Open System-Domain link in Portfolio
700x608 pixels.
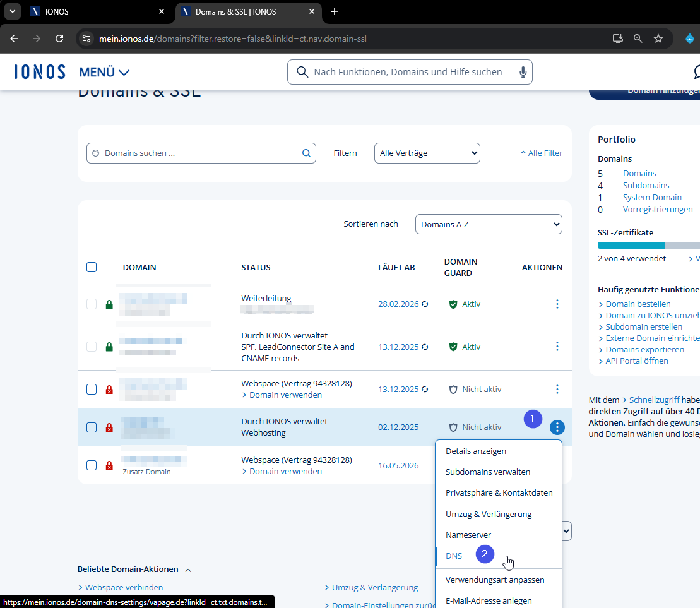652,198
